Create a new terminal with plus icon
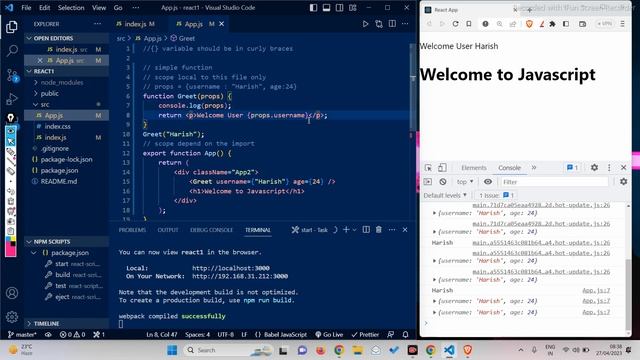Image resolution: width=640 pixels, height=360 pixels. pos(346,230)
